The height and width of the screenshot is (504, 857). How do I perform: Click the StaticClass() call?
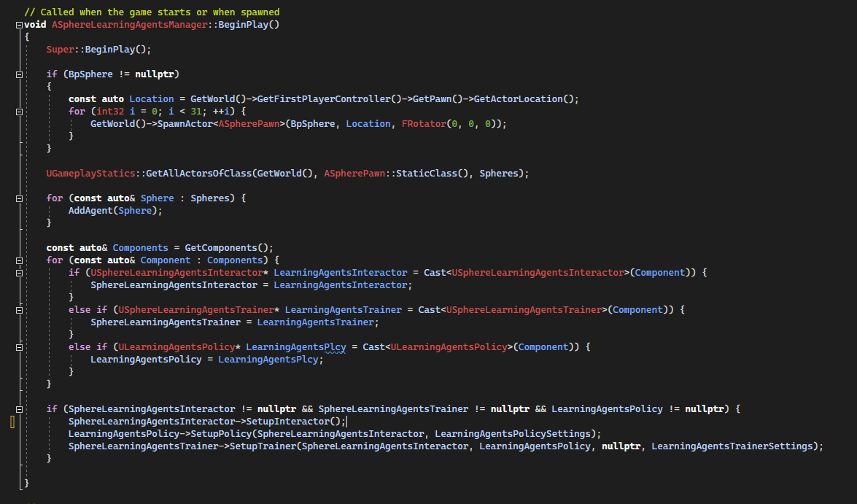click(433, 174)
